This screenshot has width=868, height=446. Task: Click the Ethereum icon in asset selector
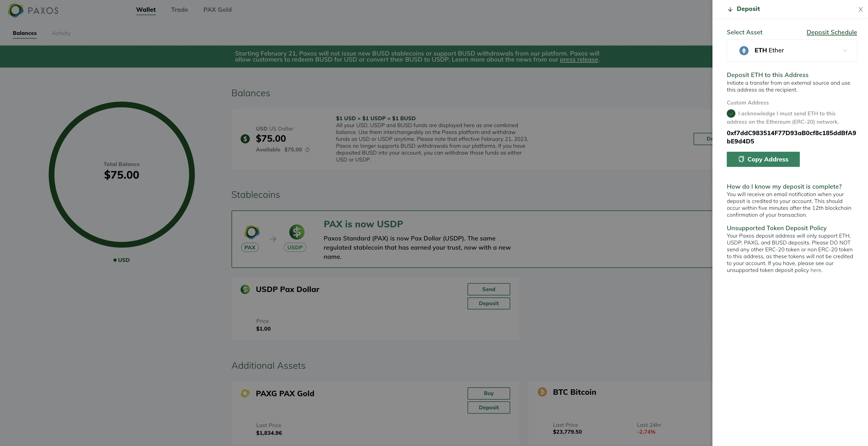744,50
